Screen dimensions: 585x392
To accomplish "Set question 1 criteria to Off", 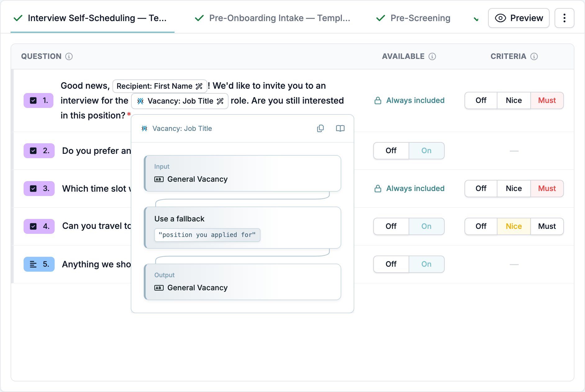I will 481,100.
